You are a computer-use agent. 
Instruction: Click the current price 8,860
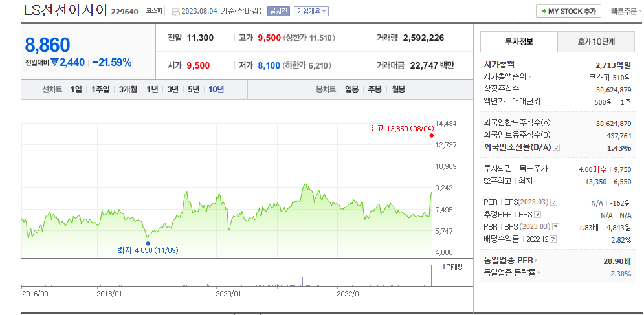click(48, 45)
